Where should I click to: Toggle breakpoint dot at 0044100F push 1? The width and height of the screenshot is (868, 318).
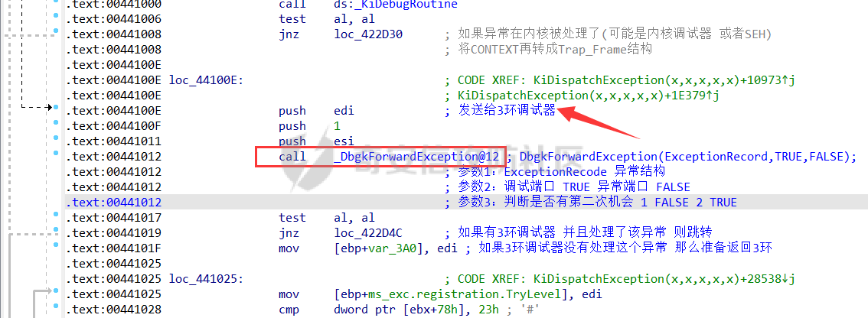click(56, 122)
